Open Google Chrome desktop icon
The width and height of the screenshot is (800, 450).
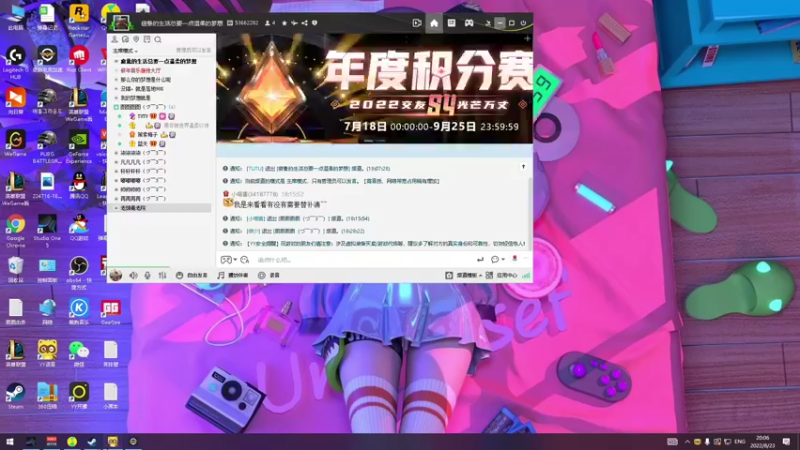(x=15, y=231)
